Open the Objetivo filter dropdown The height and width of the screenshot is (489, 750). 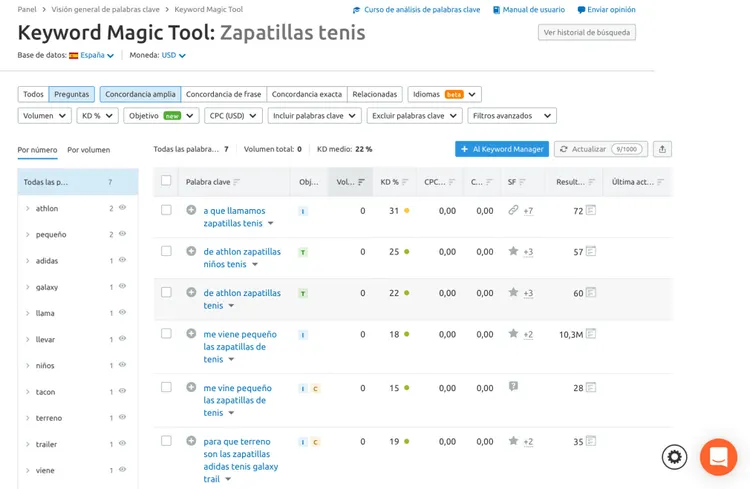(x=161, y=116)
